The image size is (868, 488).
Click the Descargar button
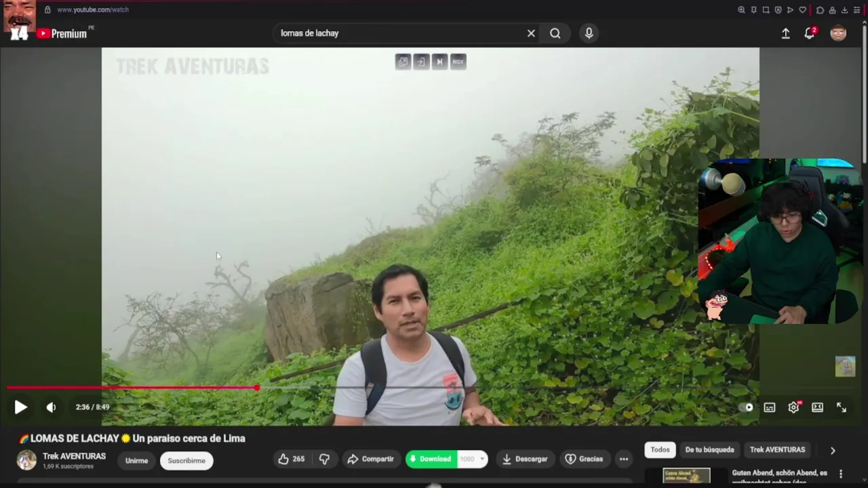525,459
